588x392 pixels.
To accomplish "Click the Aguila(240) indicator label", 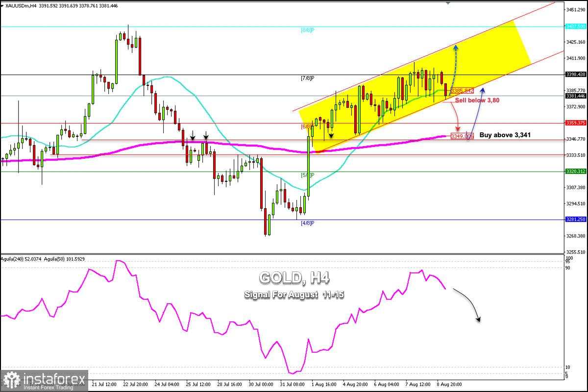I will [21, 259].
